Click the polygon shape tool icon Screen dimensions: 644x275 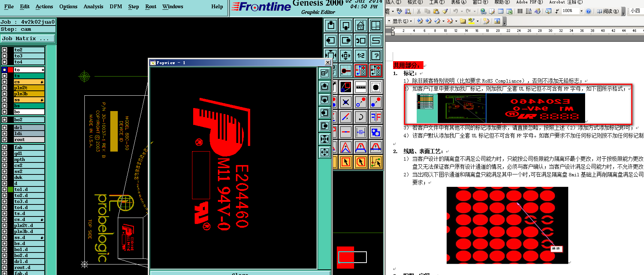pos(346,87)
